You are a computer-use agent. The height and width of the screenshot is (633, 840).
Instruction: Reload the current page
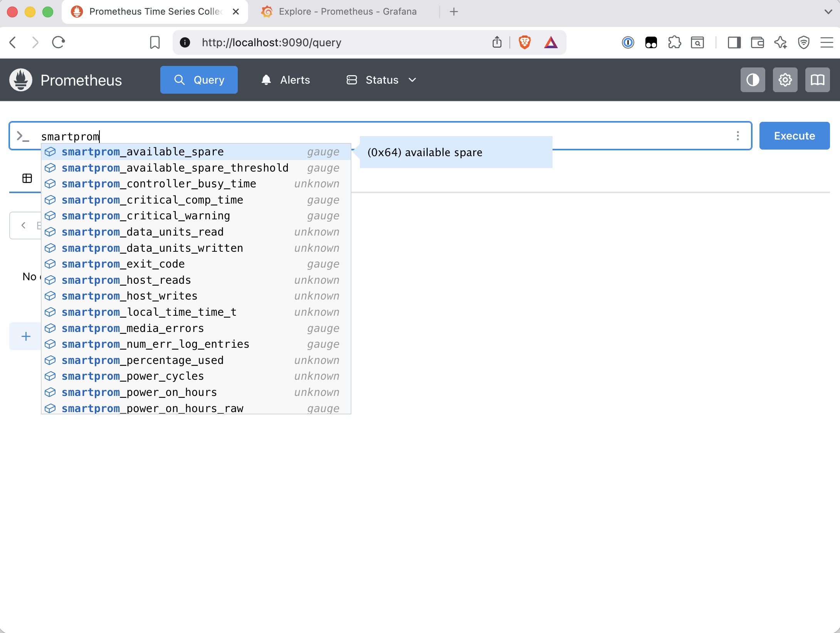coord(59,42)
